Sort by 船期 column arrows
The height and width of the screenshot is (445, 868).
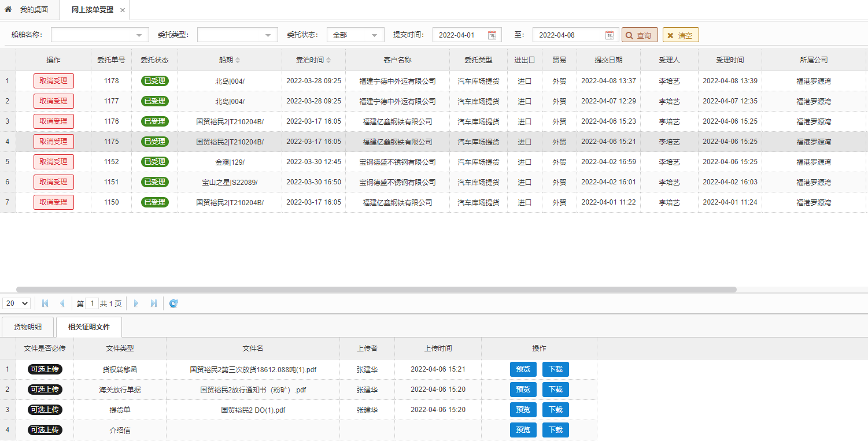238,60
